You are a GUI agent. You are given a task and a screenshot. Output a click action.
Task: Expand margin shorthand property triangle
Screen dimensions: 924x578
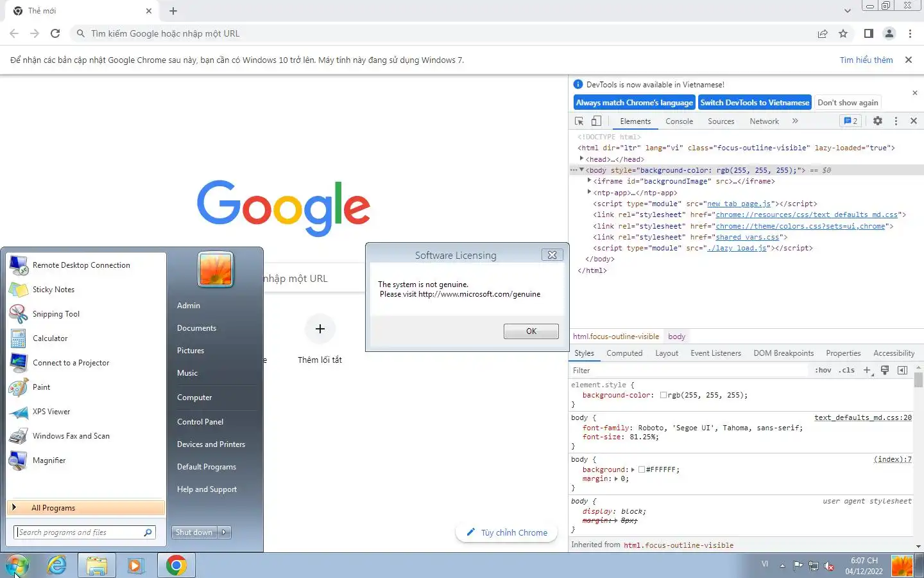tap(617, 478)
